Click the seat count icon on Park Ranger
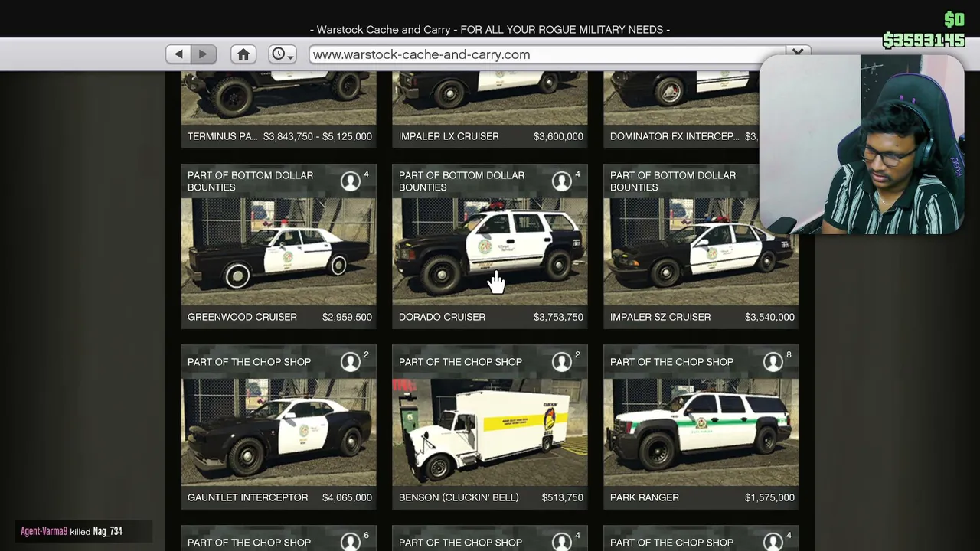Image resolution: width=980 pixels, height=551 pixels. (773, 361)
